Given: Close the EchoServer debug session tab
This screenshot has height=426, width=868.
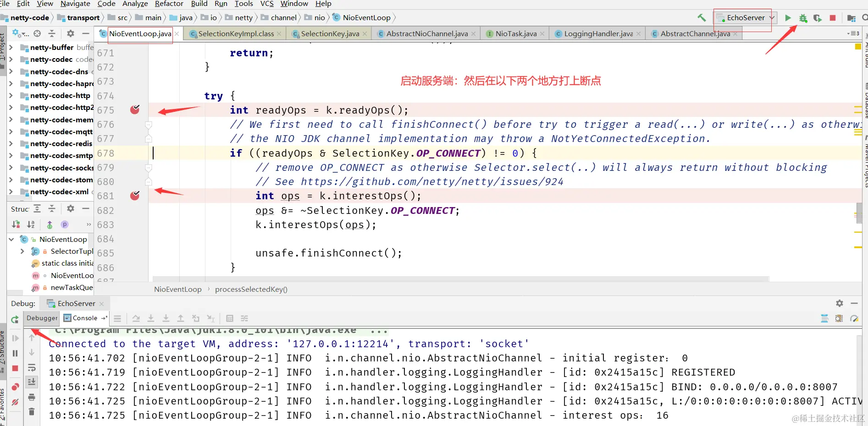Looking at the screenshot, I should pyautogui.click(x=101, y=304).
